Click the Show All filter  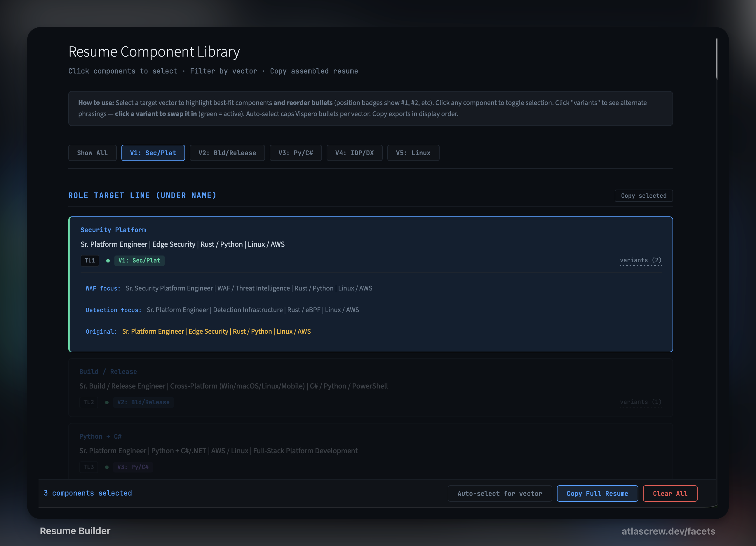[x=92, y=153]
